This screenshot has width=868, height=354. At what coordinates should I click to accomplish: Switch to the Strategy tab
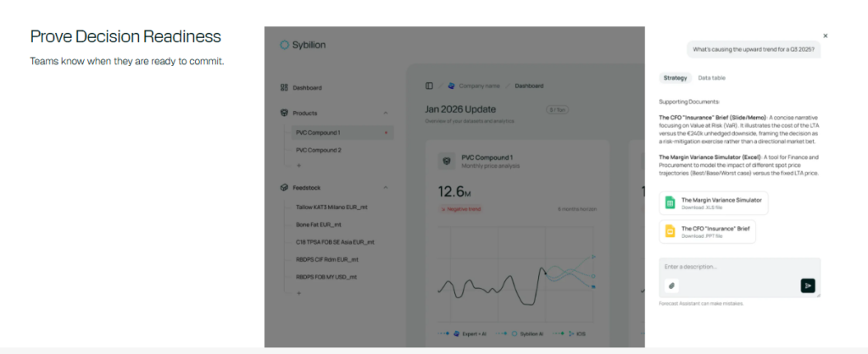pos(675,78)
